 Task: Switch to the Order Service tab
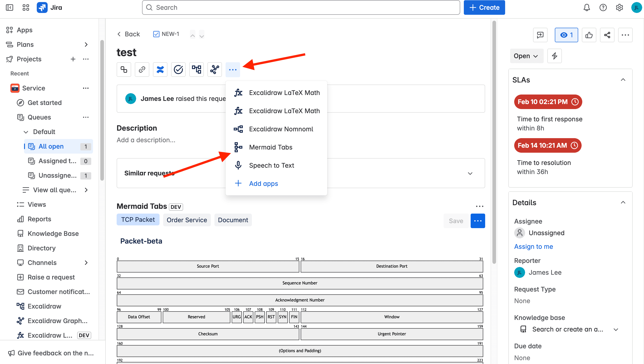pyautogui.click(x=187, y=220)
